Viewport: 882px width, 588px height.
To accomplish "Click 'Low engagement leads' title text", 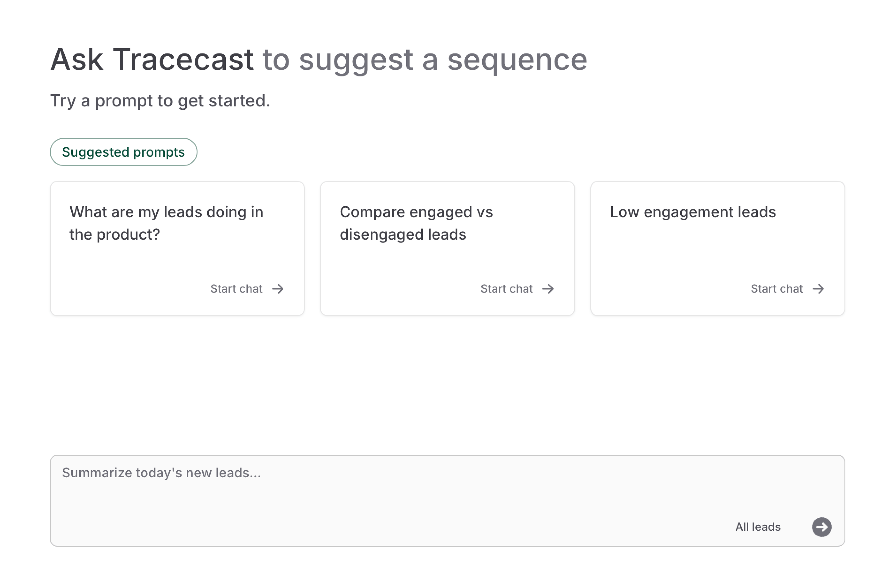I will tap(692, 212).
